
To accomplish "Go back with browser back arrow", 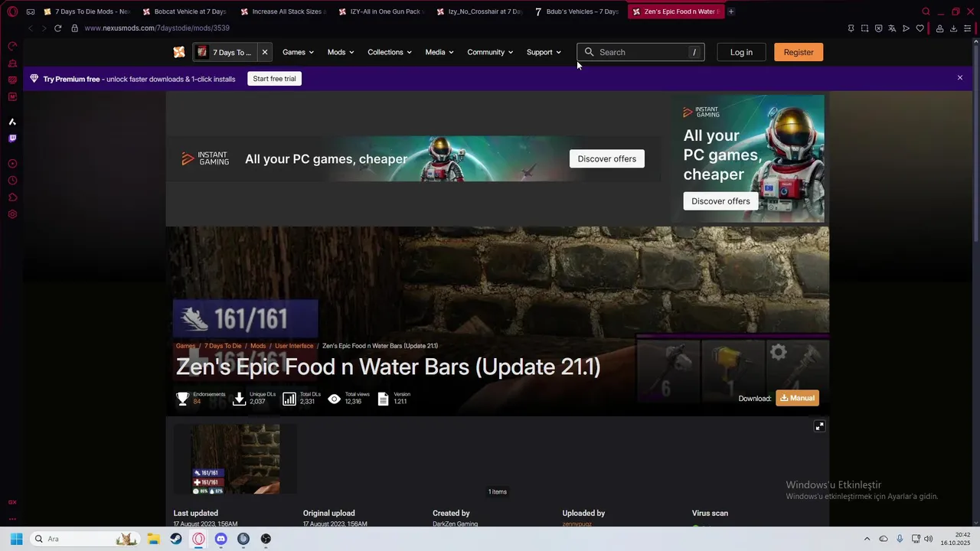I will [30, 28].
